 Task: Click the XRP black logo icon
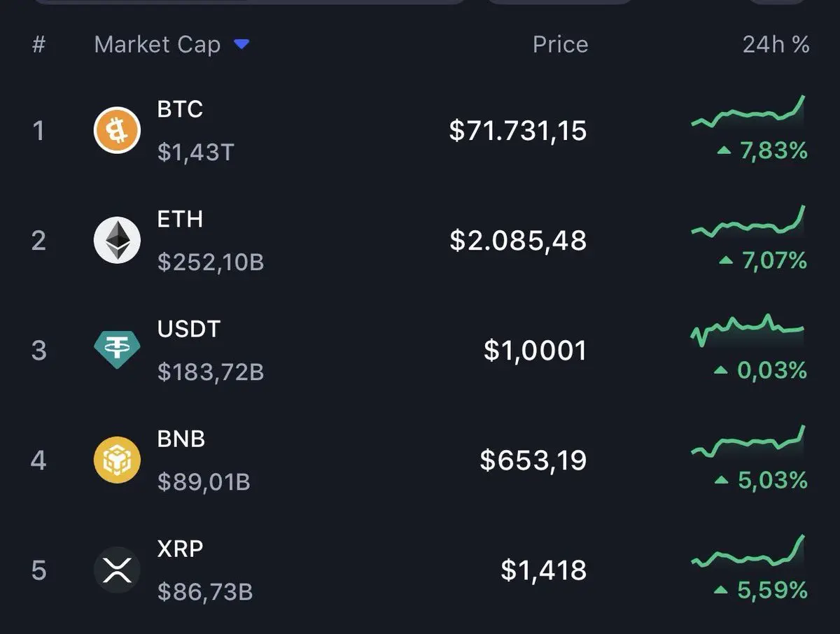117,570
